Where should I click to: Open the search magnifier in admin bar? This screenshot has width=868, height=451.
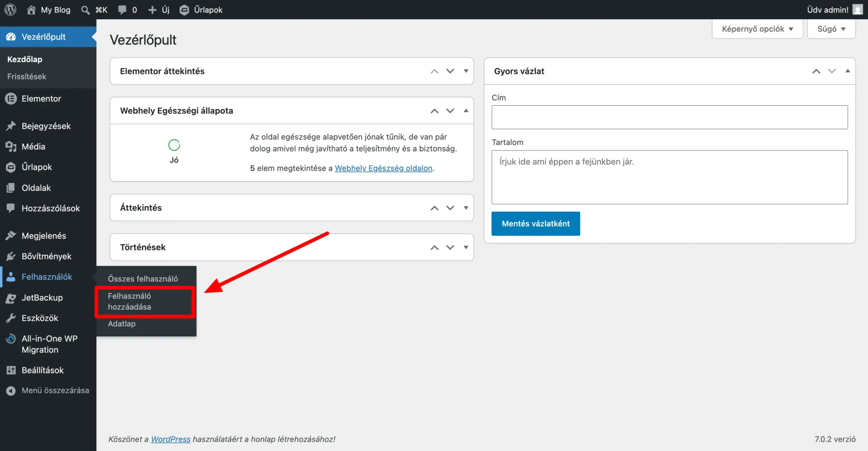(x=85, y=10)
